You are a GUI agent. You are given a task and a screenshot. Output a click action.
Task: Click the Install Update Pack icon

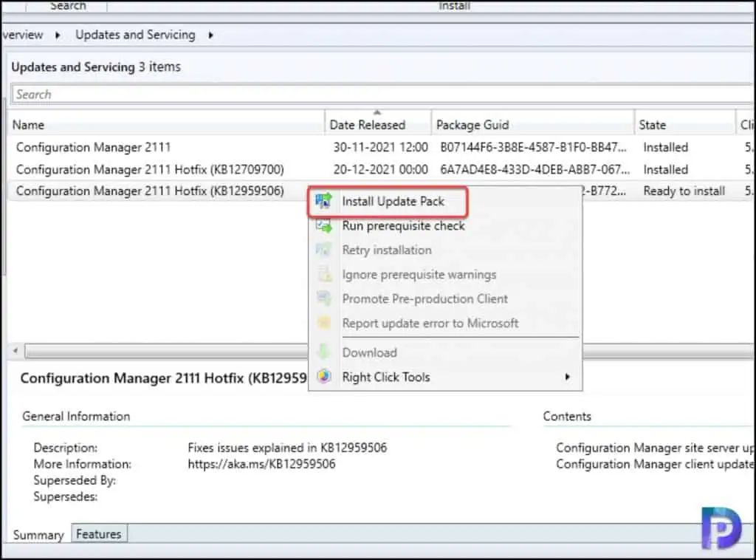pyautogui.click(x=323, y=201)
